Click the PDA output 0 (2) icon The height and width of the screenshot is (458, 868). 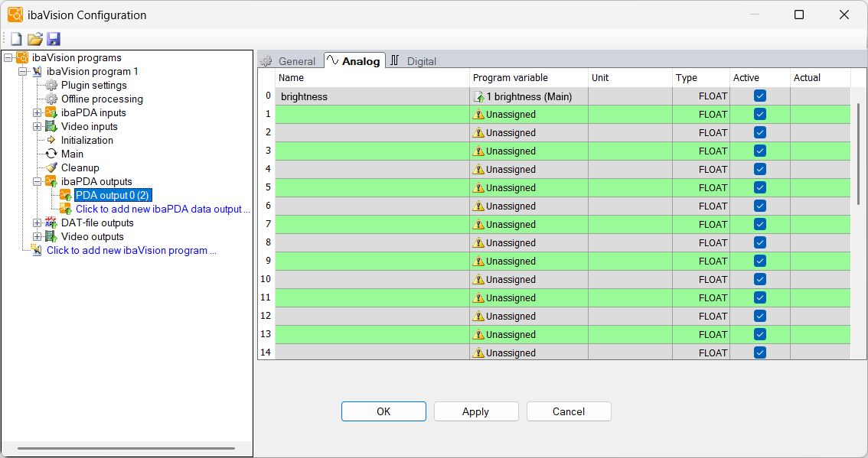(65, 195)
